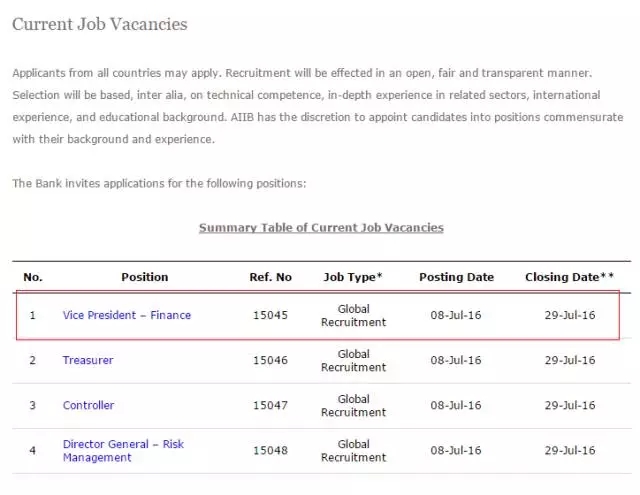Select reference number 15046
The height and width of the screenshot is (495, 640).
(x=270, y=360)
